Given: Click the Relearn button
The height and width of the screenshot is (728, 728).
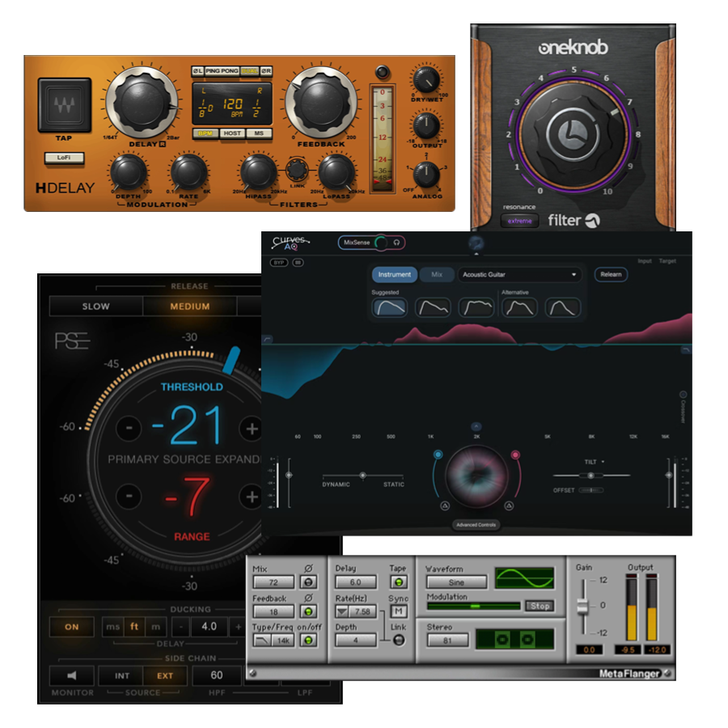Looking at the screenshot, I should coord(611,274).
